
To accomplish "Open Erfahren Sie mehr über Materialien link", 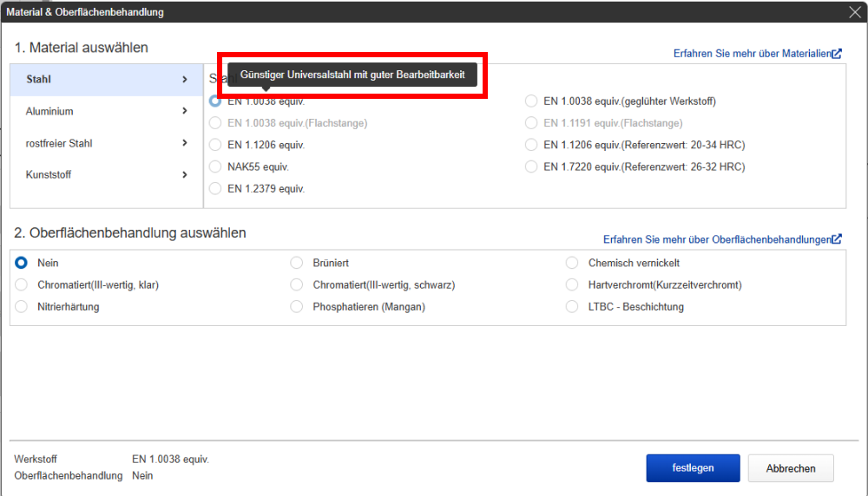I will 753,54.
